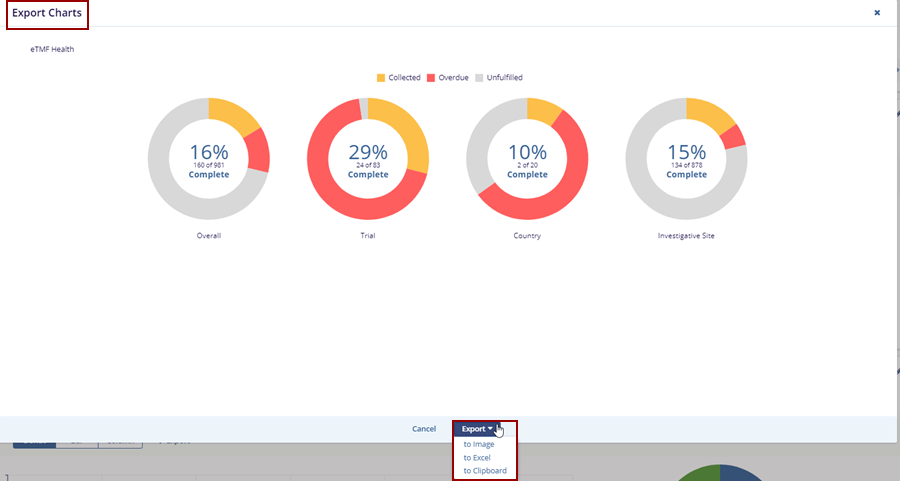Select export to Clipboard option
900x481 pixels.
(x=485, y=470)
